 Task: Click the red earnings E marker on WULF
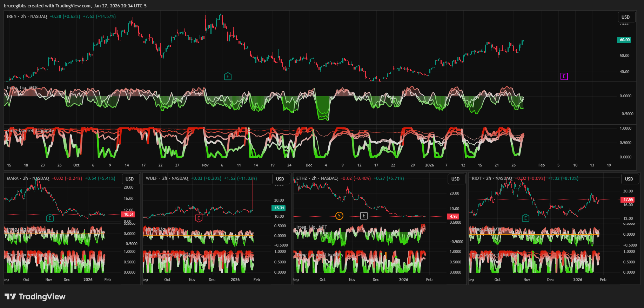pyautogui.click(x=199, y=218)
